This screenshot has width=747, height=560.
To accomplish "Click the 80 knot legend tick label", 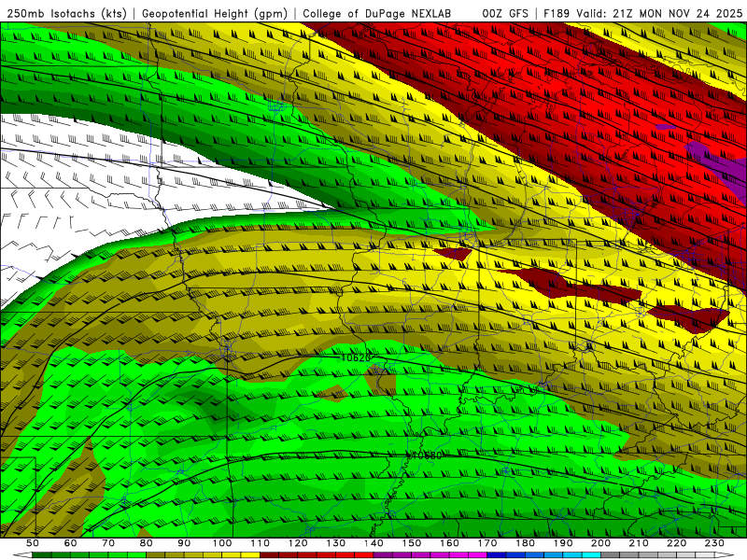I will [x=146, y=543].
